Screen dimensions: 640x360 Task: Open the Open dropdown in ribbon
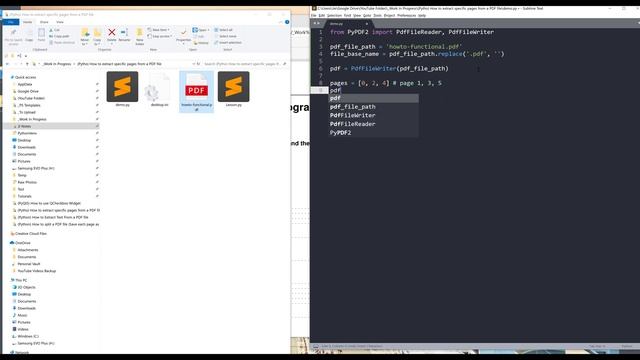pos(201,30)
